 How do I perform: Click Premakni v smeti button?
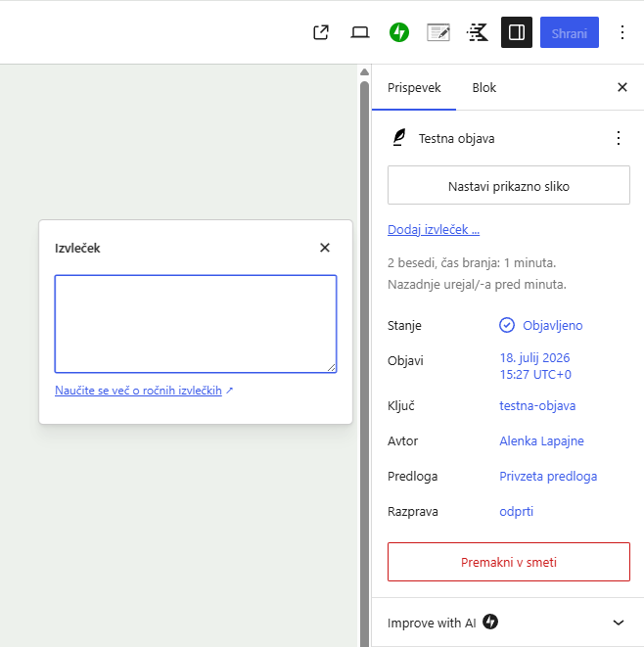(509, 562)
